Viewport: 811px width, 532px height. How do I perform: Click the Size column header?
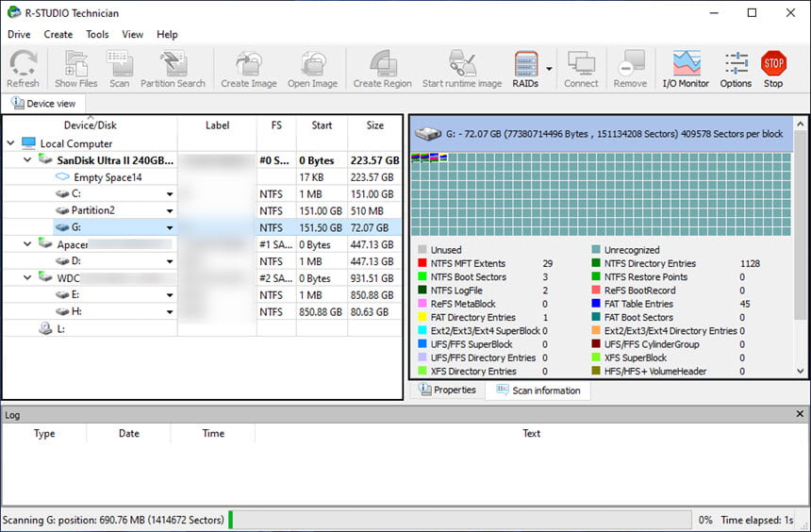375,125
